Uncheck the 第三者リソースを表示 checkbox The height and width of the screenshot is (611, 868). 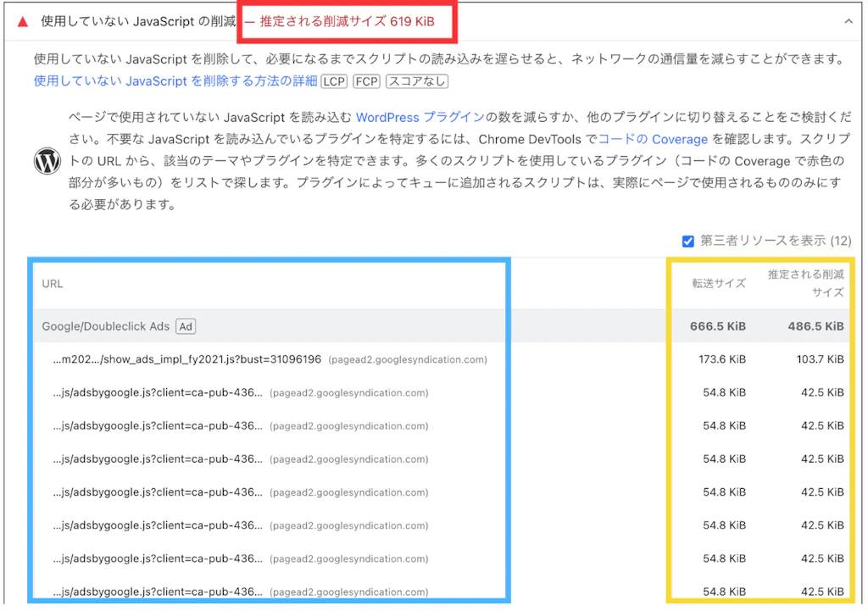click(x=688, y=242)
